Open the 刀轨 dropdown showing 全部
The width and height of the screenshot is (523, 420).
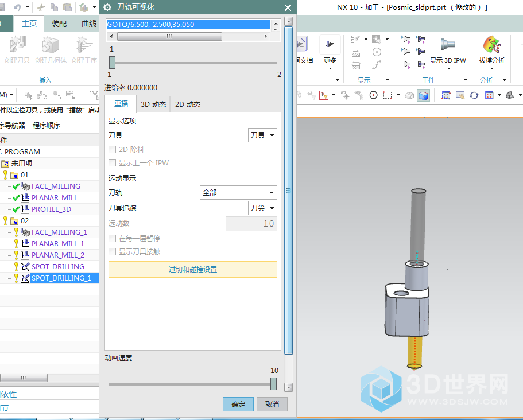click(x=238, y=193)
